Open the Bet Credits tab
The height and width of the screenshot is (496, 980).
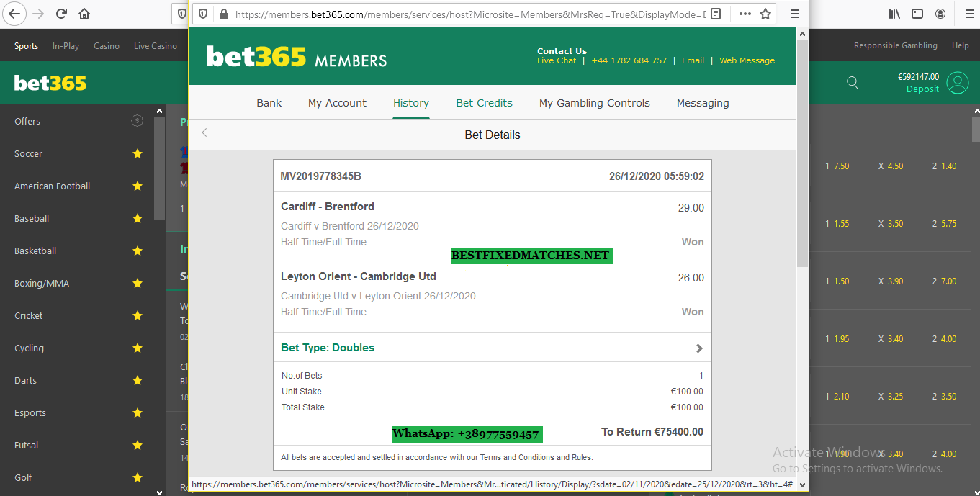click(x=485, y=103)
